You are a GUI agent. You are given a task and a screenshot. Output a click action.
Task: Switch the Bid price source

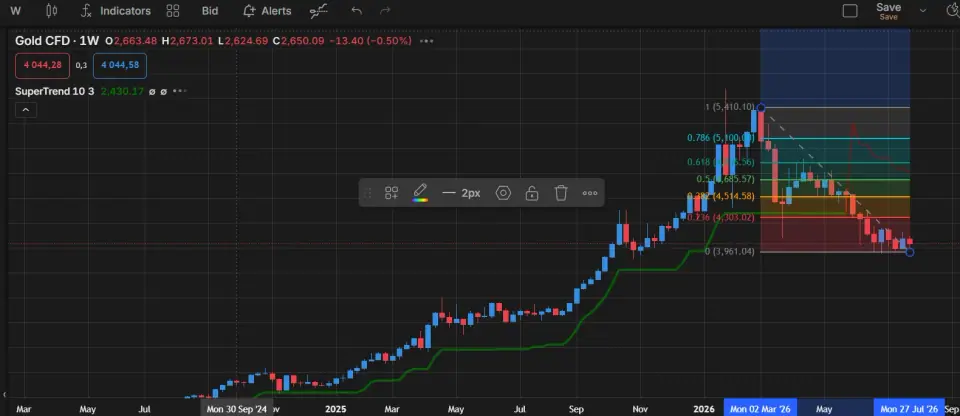pos(210,11)
